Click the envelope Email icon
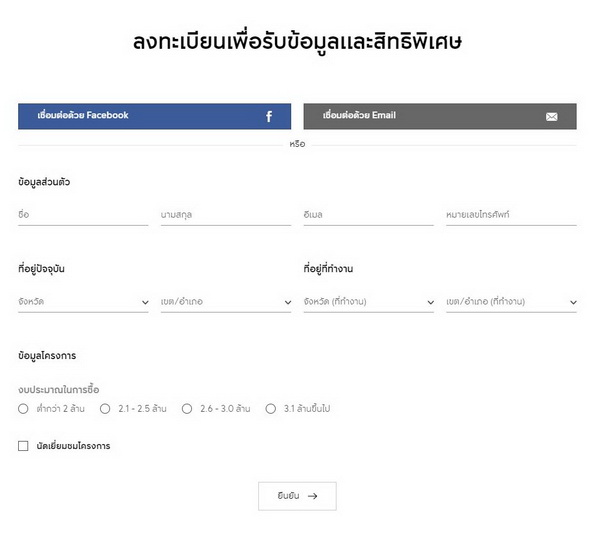The height and width of the screenshot is (546, 600). 552,117
